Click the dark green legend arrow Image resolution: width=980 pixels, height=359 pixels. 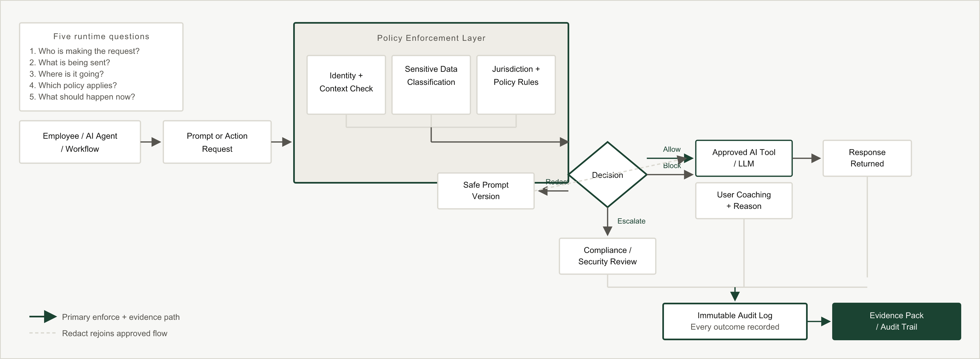pos(43,317)
